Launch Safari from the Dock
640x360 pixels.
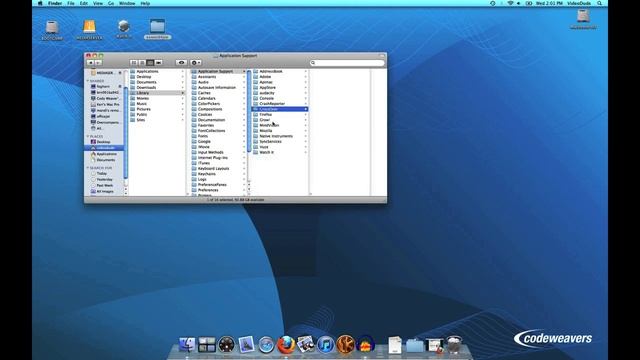pos(266,345)
